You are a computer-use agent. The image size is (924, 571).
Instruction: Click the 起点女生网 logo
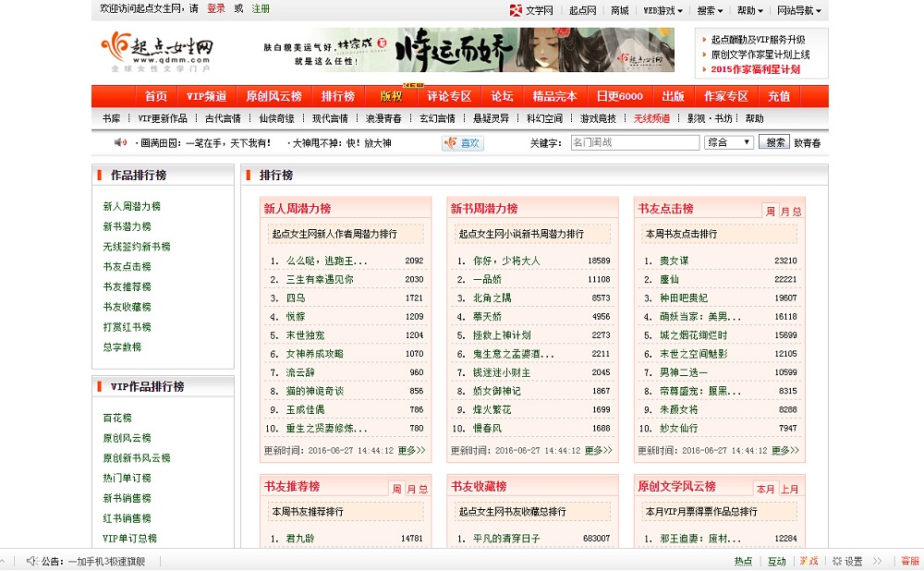(157, 52)
